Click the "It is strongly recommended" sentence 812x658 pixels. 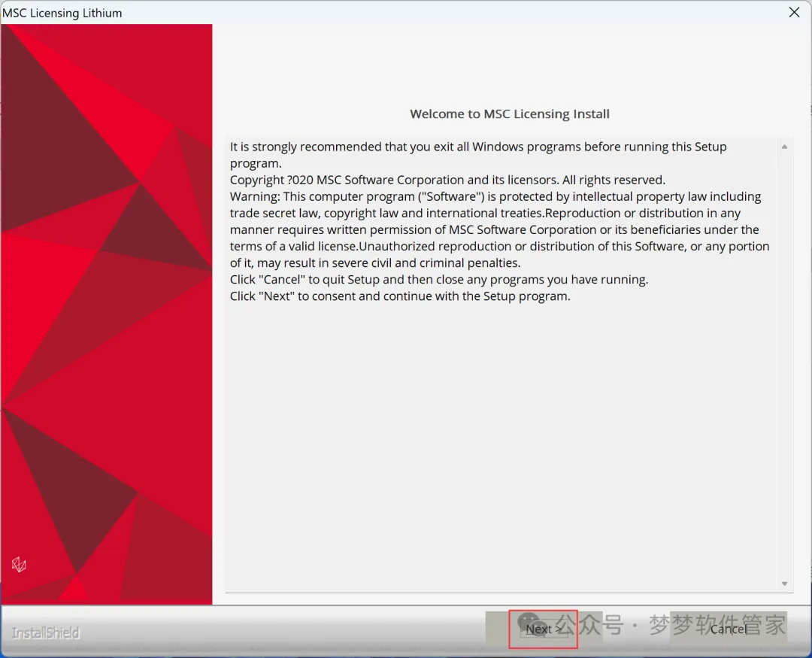pyautogui.click(x=478, y=155)
